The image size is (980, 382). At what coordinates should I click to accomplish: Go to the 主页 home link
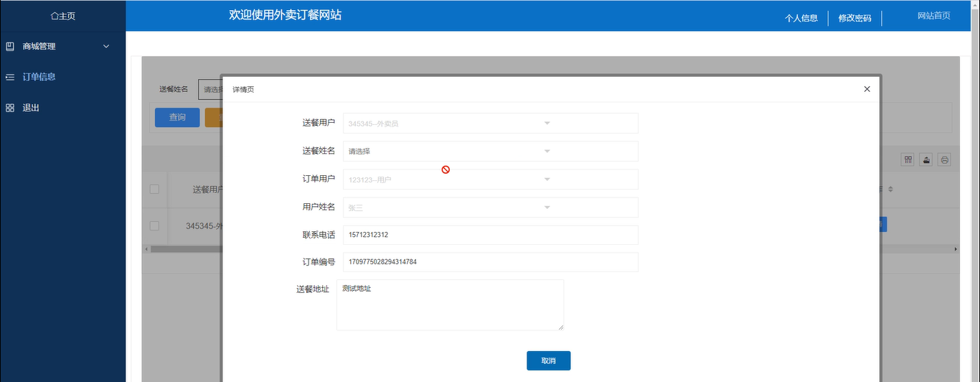click(62, 16)
